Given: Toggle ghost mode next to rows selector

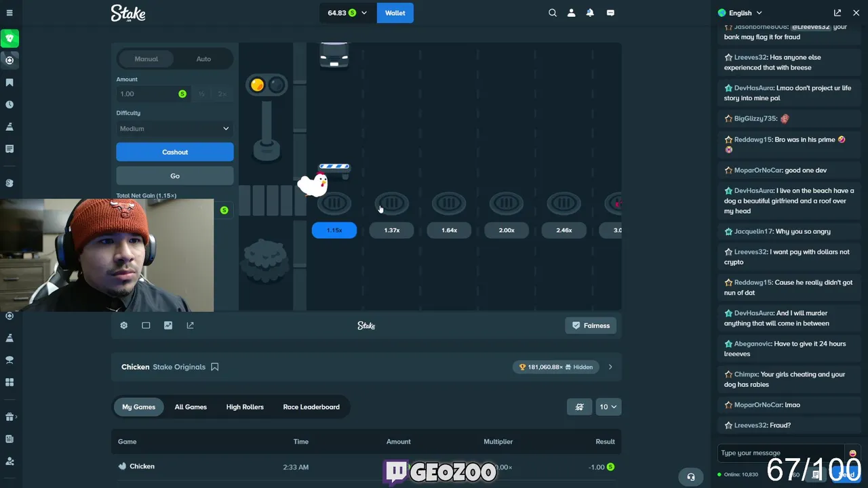Looking at the screenshot, I should point(579,407).
